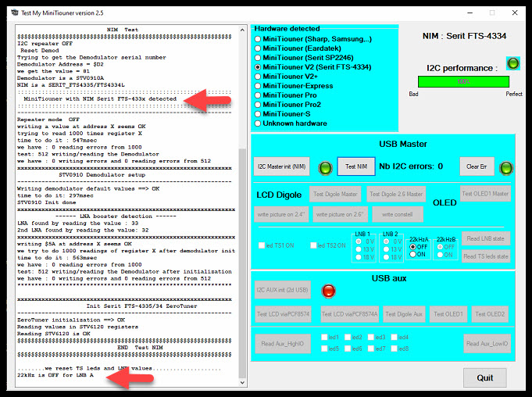Image resolution: width=532 pixels, height=397 pixels.
Task: Select MiniTiouner V2 (Serit FTS-4334)
Action: [x=258, y=67]
